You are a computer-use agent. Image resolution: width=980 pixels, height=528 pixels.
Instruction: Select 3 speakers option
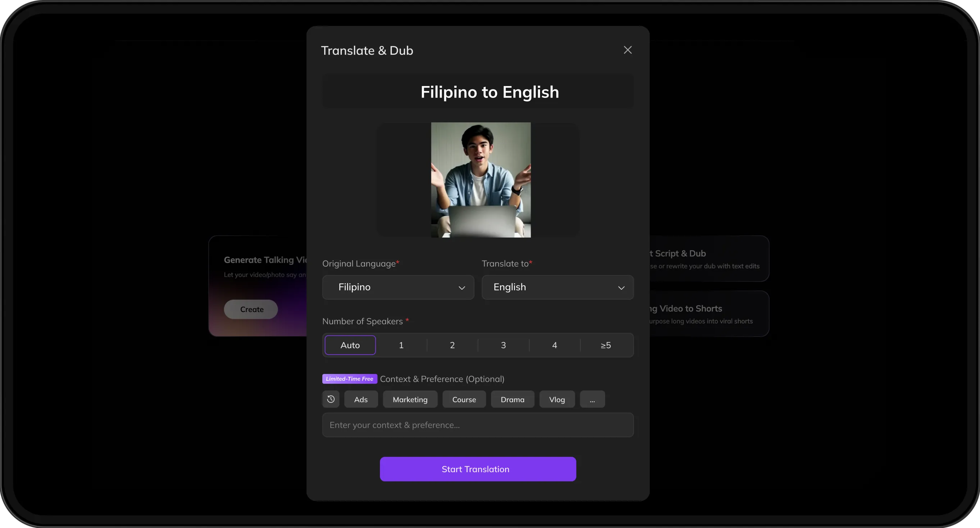[503, 345]
